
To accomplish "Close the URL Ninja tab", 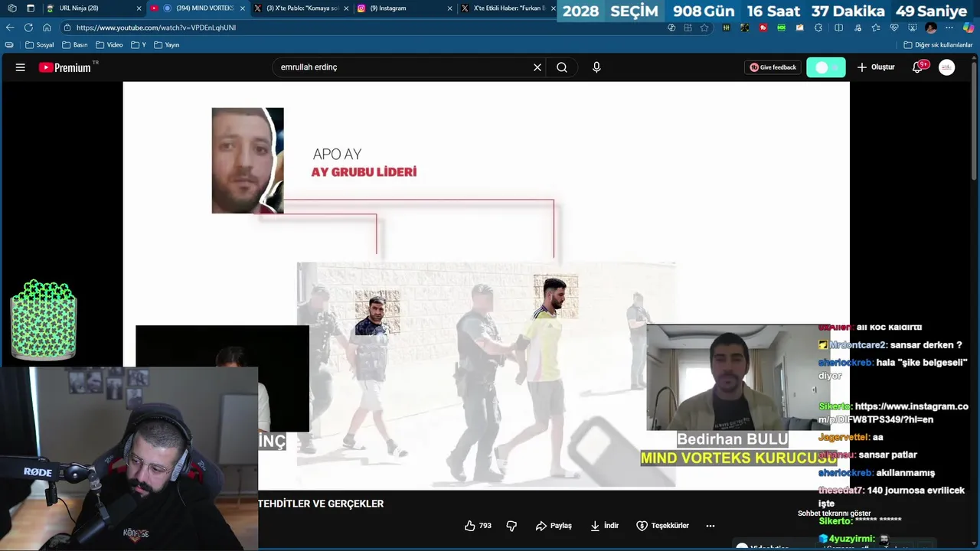I will point(139,8).
